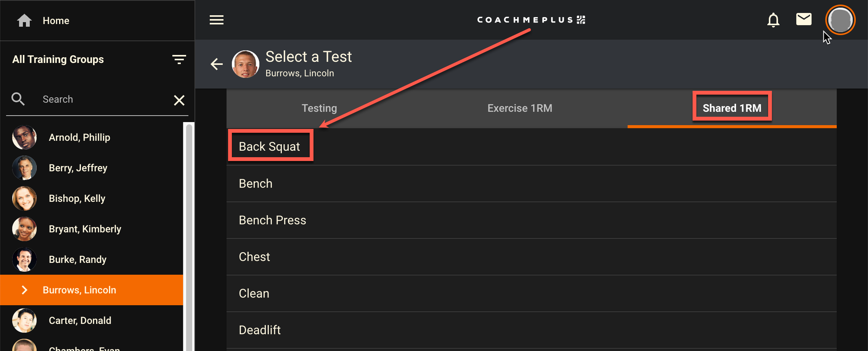The image size is (868, 351).
Task: Select the Shared 1RM tab
Action: [x=731, y=108]
